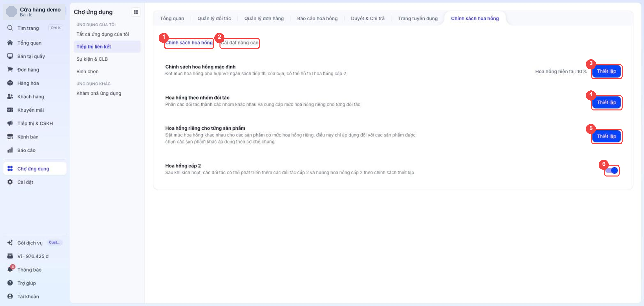
Task: Open Tài khoản via the user icon
Action: coord(10,296)
